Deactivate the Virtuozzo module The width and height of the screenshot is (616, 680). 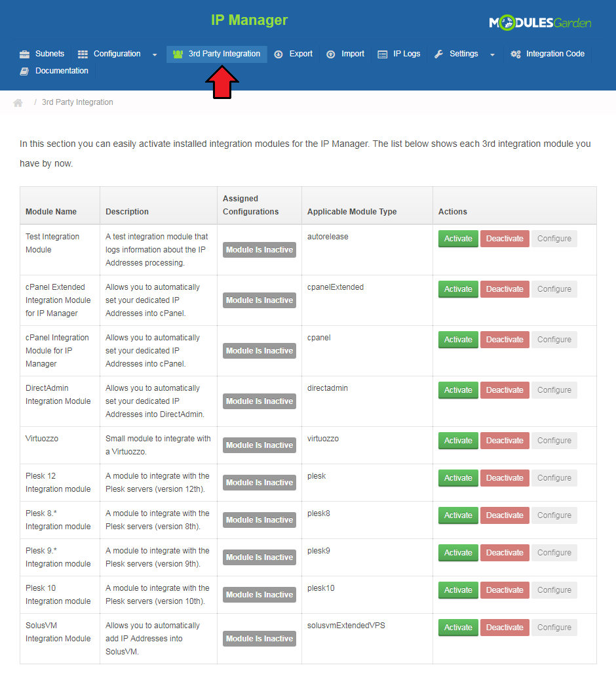[x=505, y=441]
